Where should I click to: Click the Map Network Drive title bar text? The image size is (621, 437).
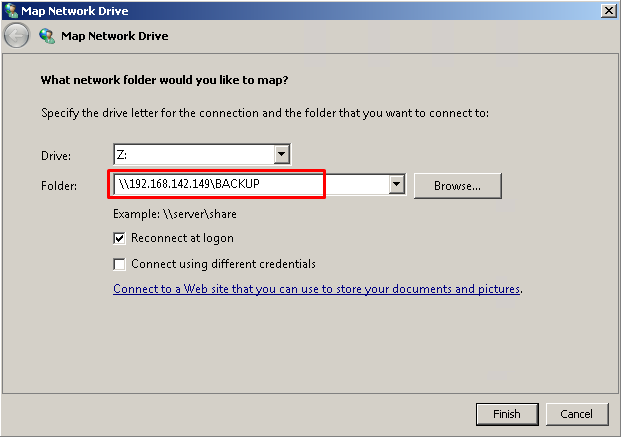point(74,11)
